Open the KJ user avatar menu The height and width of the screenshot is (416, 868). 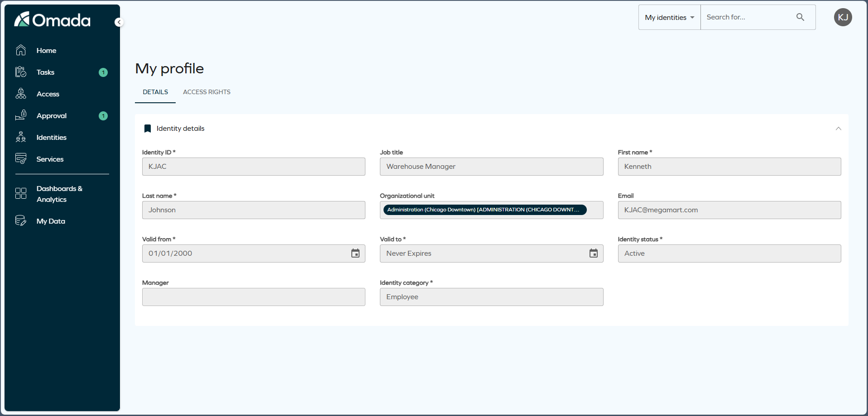[843, 17]
